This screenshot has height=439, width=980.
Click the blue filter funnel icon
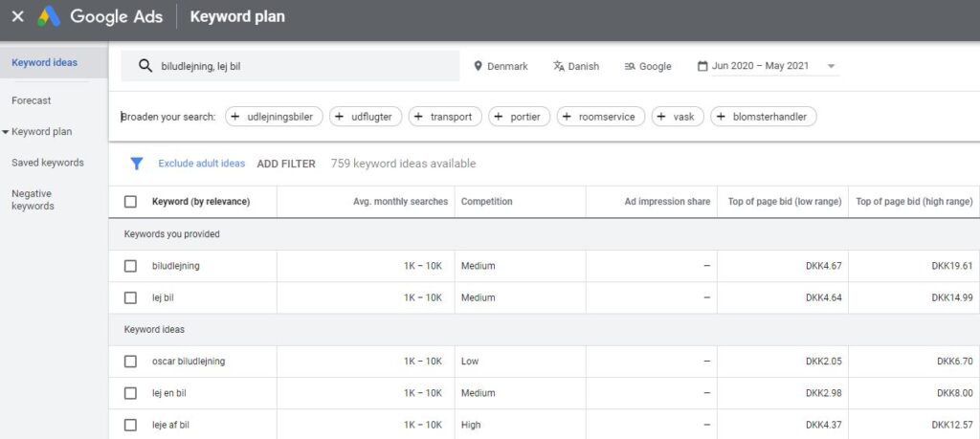(x=136, y=164)
